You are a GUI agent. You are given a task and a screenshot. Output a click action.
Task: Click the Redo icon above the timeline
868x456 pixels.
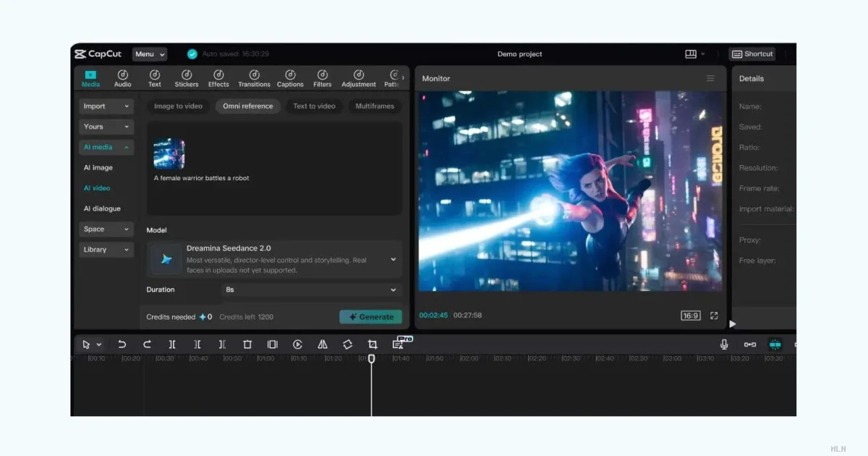pyautogui.click(x=147, y=345)
